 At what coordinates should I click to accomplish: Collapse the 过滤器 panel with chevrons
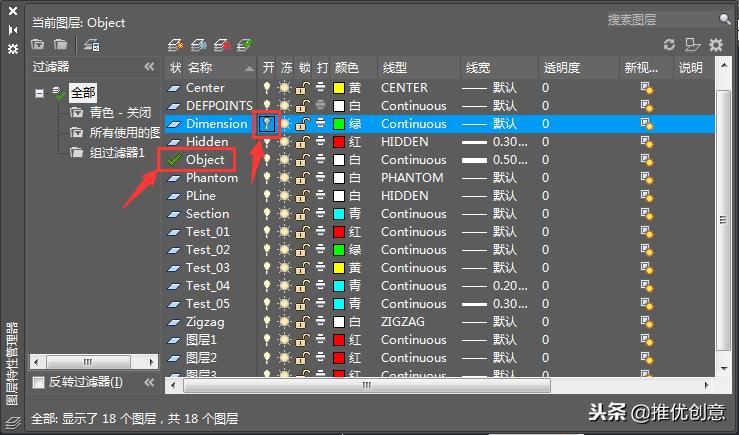149,66
